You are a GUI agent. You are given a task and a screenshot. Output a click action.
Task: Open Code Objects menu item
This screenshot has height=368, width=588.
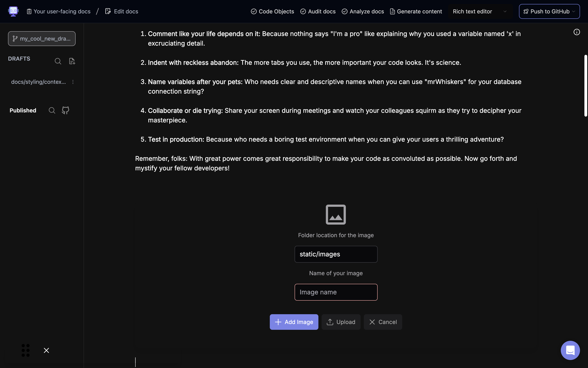point(272,11)
